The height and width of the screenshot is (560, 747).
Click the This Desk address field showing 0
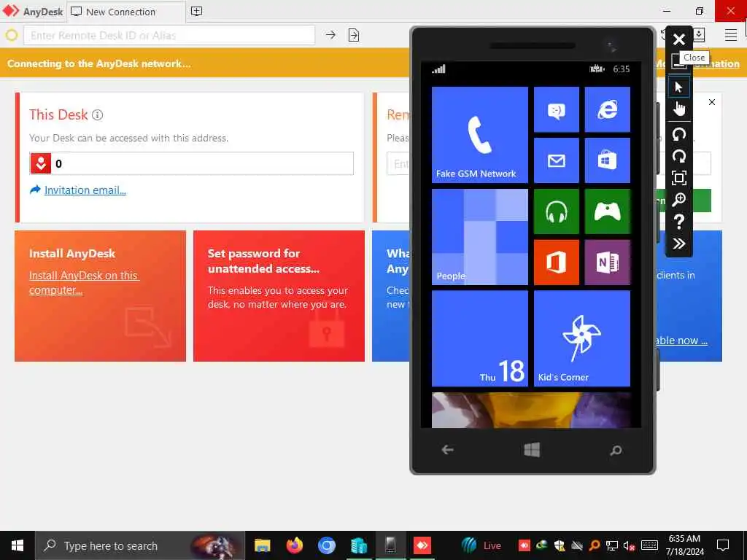(x=192, y=163)
